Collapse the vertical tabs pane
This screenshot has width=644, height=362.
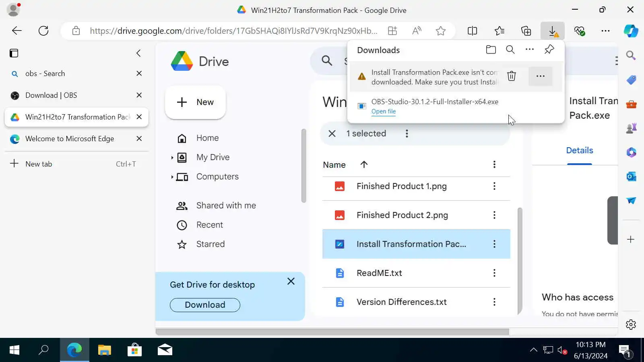(x=138, y=53)
